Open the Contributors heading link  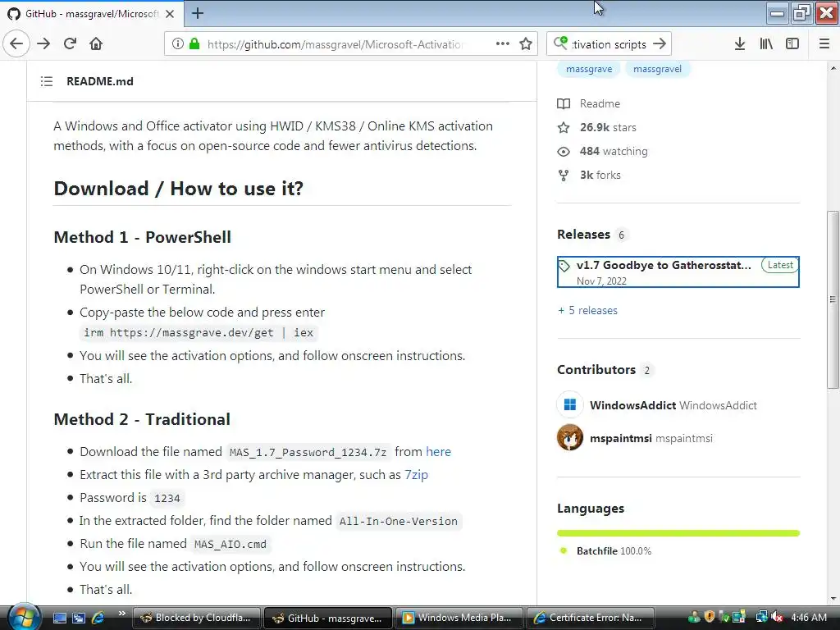[596, 370]
